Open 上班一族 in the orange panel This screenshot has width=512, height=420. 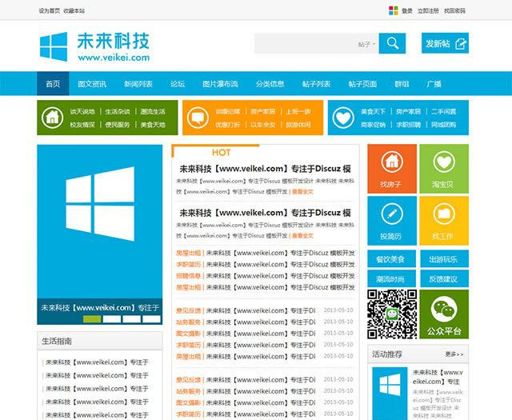pos(298,112)
